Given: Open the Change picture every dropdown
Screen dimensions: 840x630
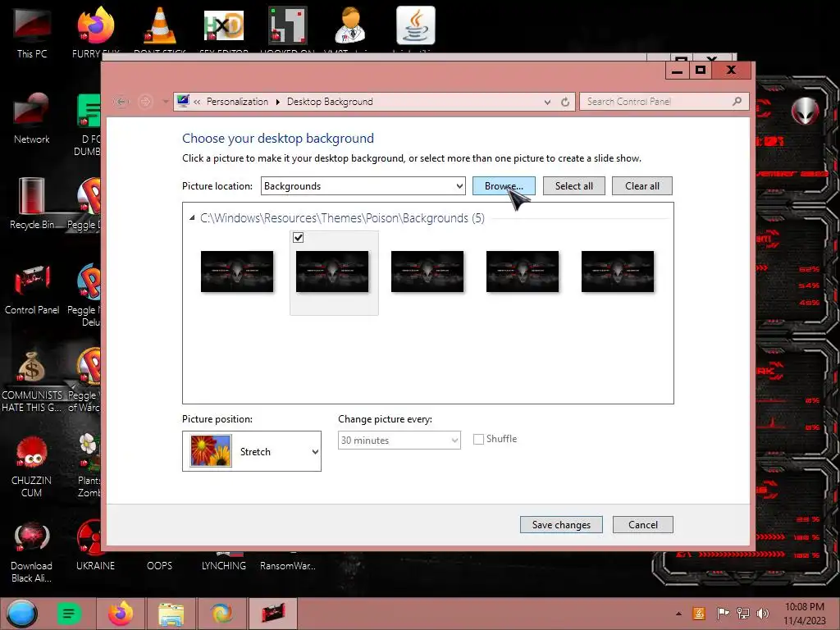Looking at the screenshot, I should click(399, 441).
